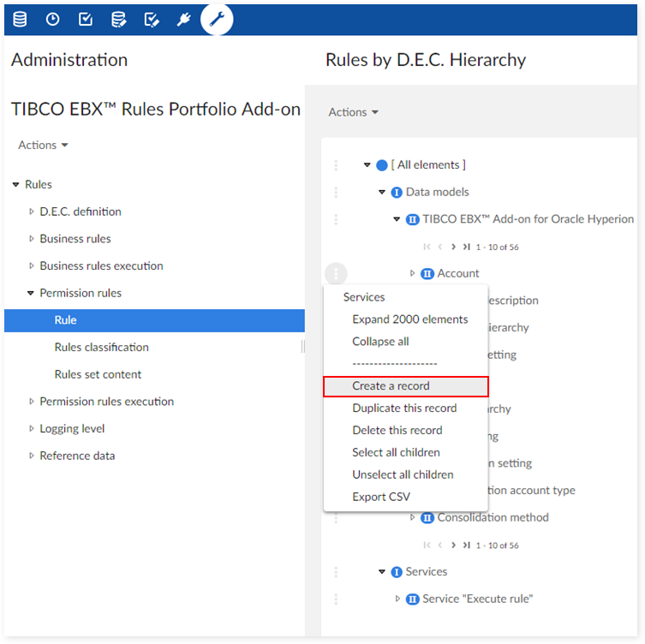Collapse TIBCO EBX Add-on for Oracle Hyperion node
This screenshot has height=644, width=645.
tap(397, 219)
